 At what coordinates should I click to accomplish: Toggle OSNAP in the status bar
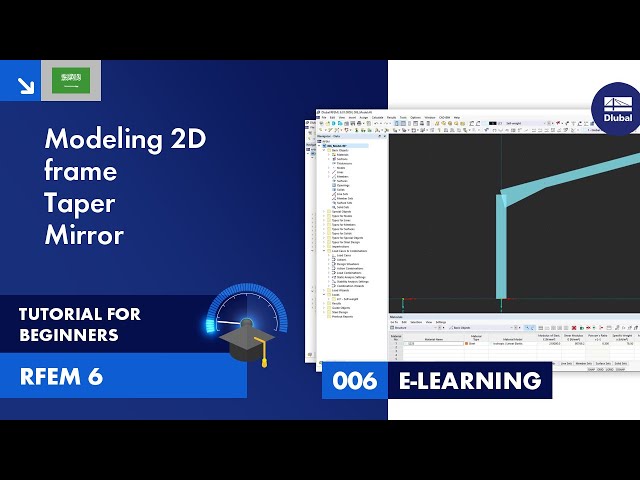[x=619, y=369]
